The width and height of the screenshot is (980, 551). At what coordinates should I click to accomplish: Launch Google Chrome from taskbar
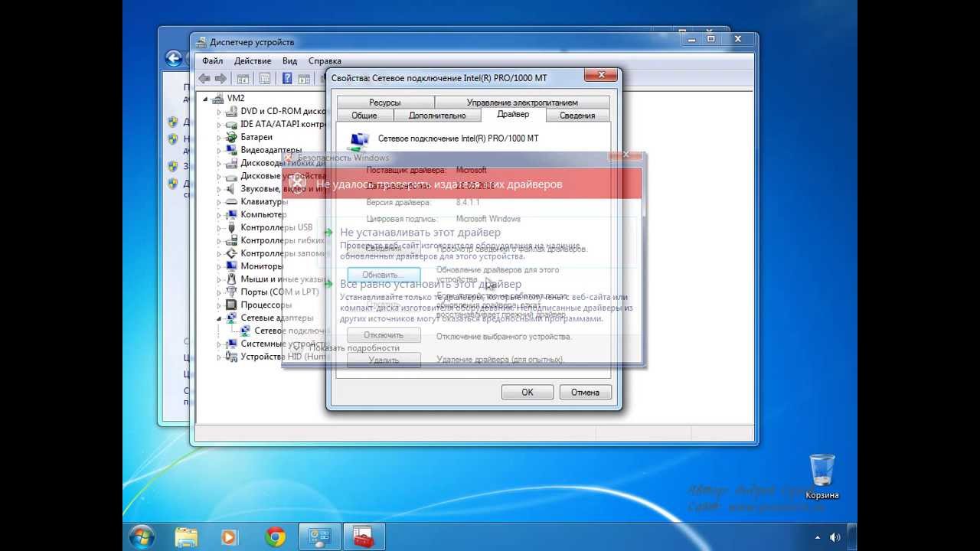tap(276, 536)
